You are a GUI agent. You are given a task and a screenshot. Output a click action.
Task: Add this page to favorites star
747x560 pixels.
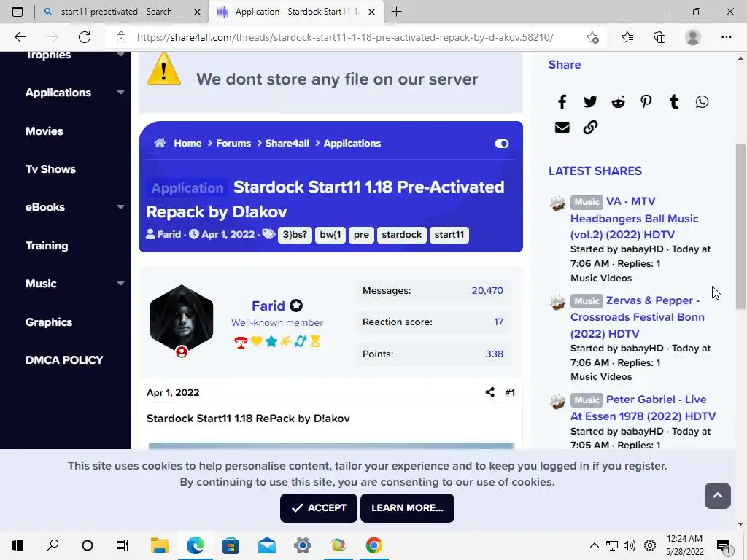592,37
